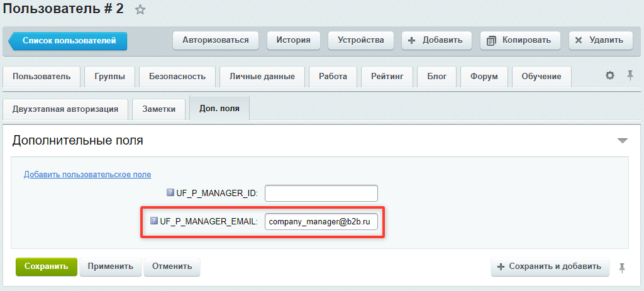
Task: Click the Применить button
Action: [111, 266]
